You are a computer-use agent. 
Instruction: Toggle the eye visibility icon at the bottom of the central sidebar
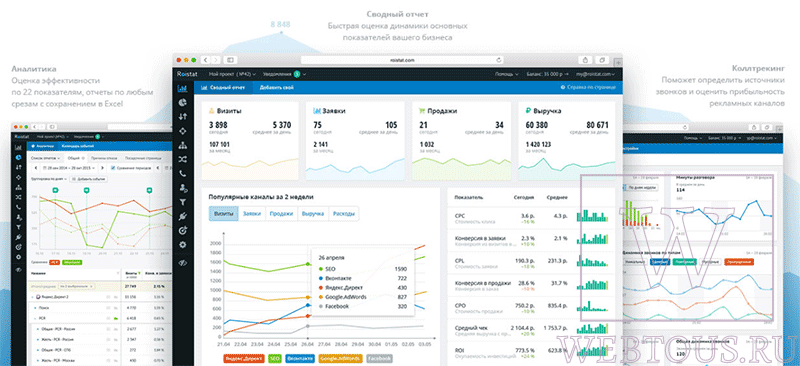point(183,263)
